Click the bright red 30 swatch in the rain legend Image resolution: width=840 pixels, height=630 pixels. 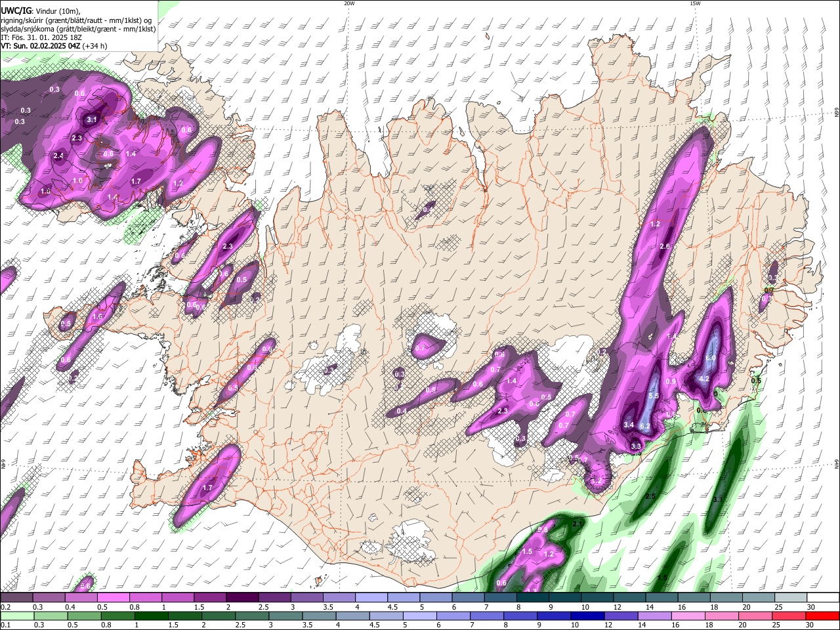[x=823, y=616]
